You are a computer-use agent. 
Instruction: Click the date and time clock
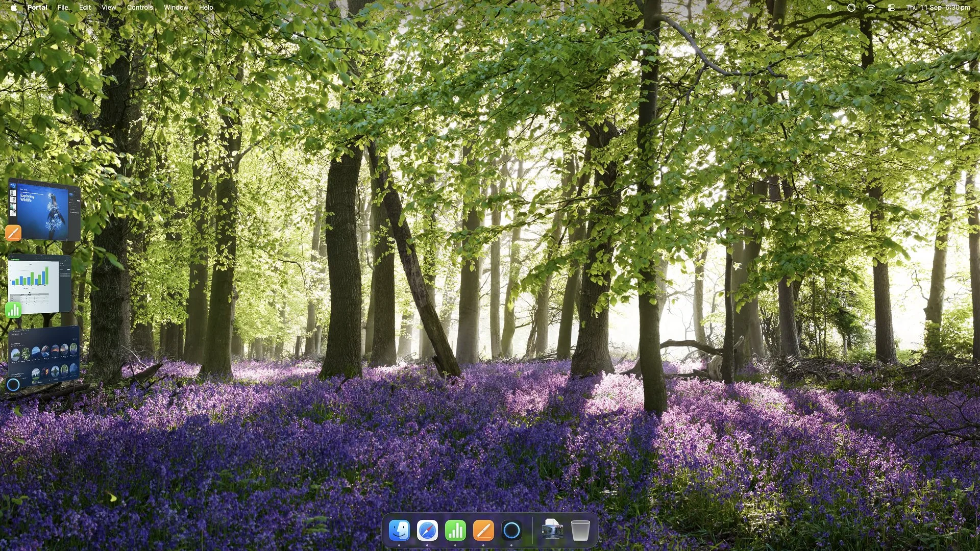[x=938, y=8]
